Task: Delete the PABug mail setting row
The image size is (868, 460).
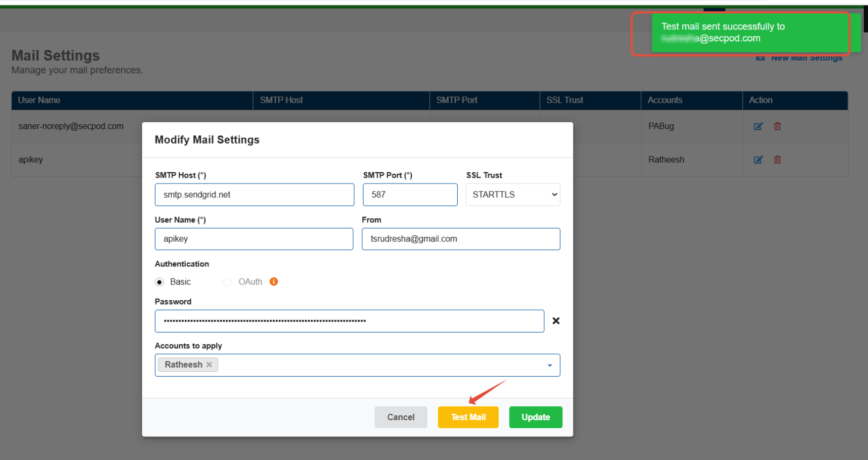Action: [x=778, y=126]
